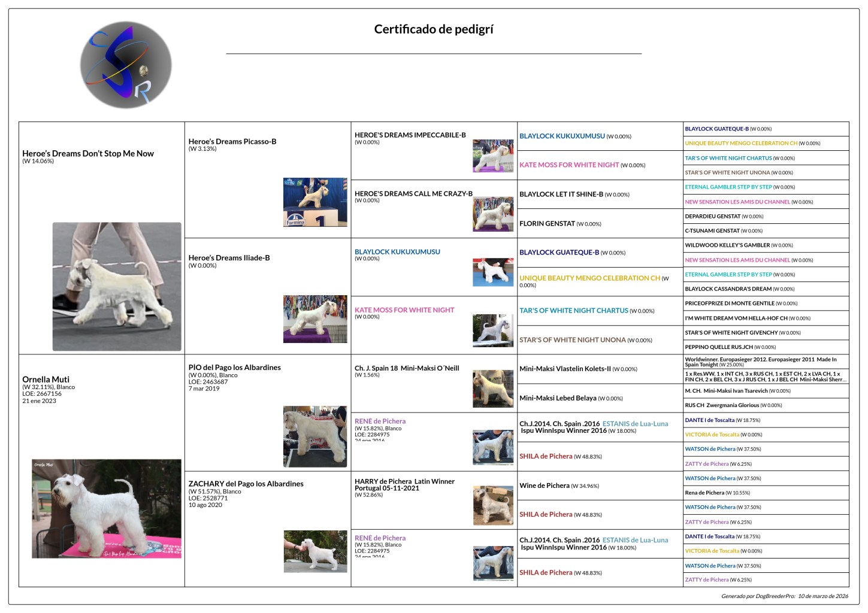This screenshot has width=868, height=613.
Task: Click PEPPINO QUELLE RUS.JCH ancestor name
Action: 719,347
